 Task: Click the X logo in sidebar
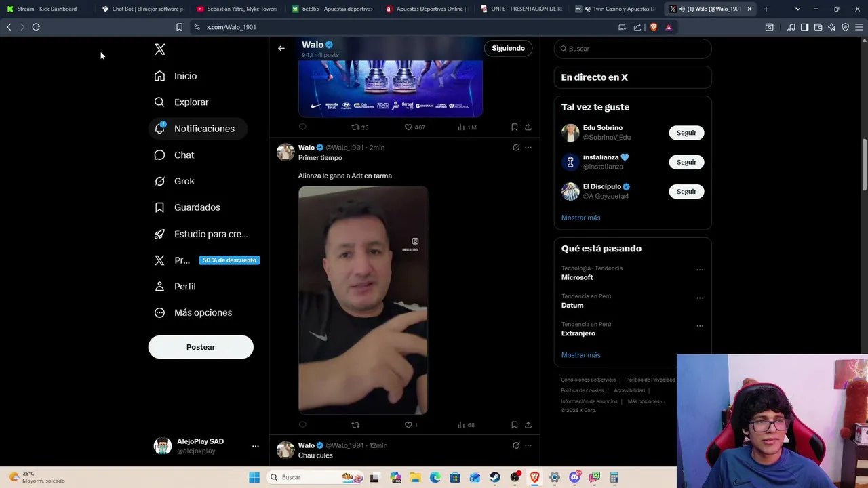point(160,49)
